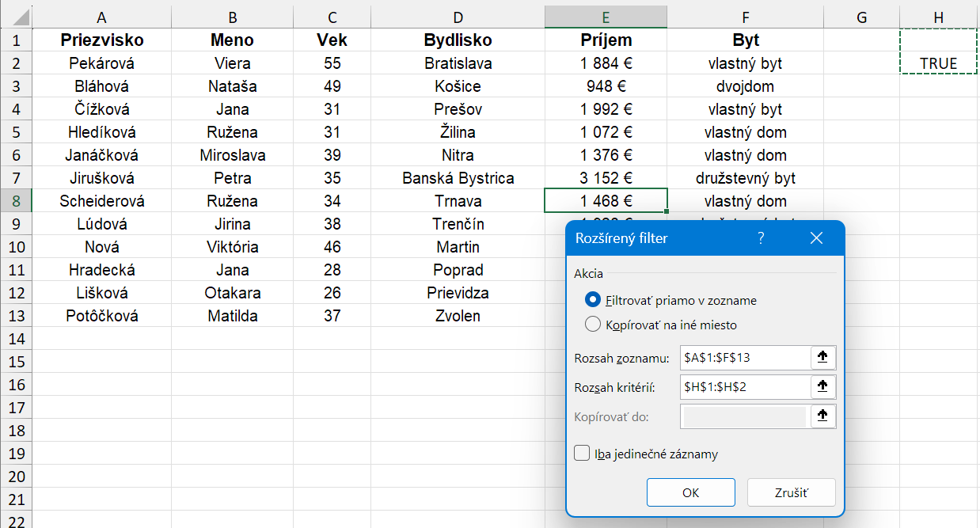
Task: Select cell containing Čížková
Action: [x=101, y=109]
